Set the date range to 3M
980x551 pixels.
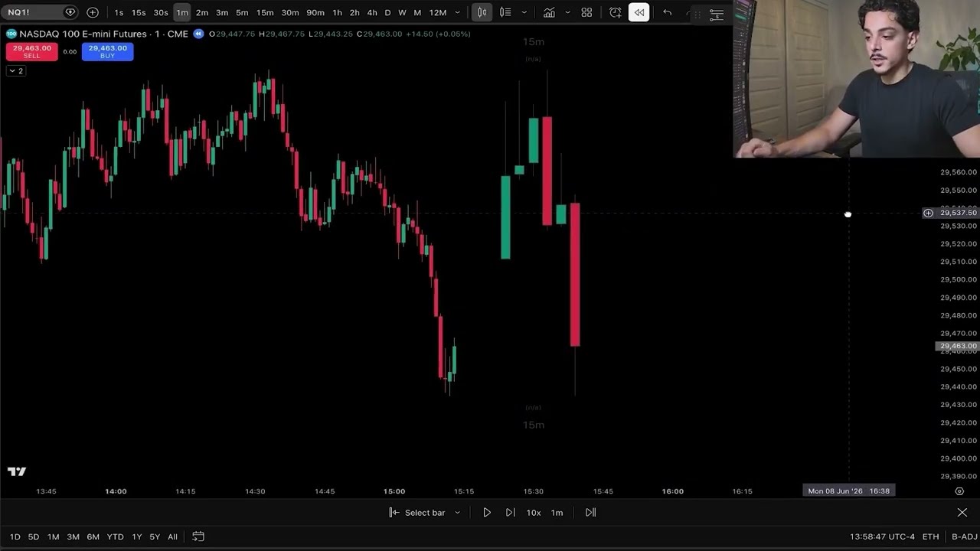(73, 537)
